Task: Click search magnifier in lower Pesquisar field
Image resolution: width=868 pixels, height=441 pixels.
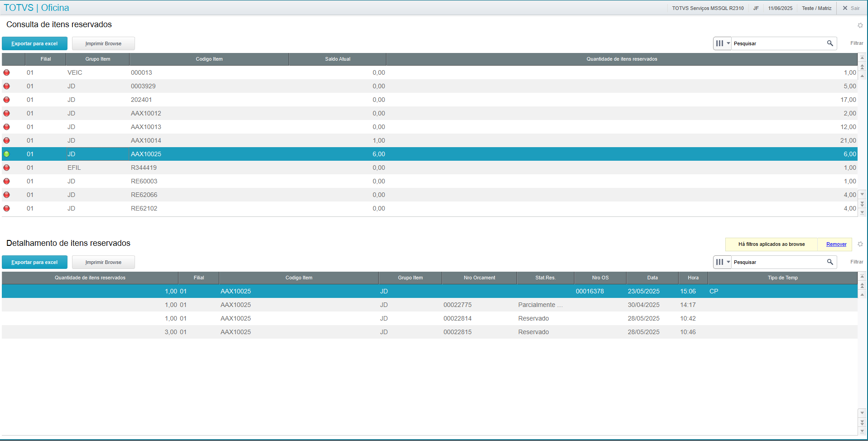Action: pyautogui.click(x=830, y=262)
